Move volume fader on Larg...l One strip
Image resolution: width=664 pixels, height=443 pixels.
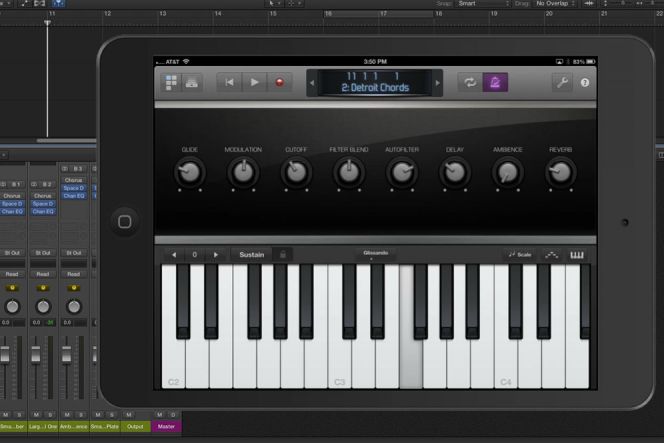pos(36,354)
